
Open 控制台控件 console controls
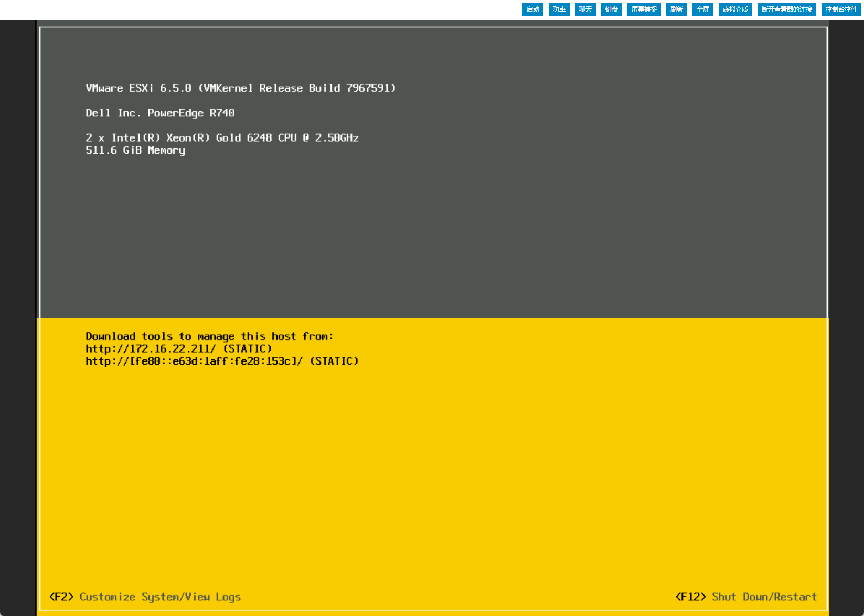click(x=841, y=9)
